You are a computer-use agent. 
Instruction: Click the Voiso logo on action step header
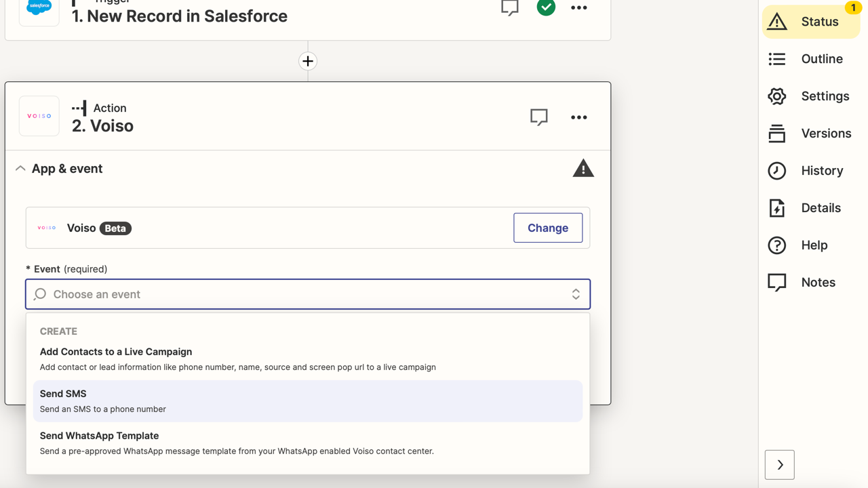click(x=39, y=116)
